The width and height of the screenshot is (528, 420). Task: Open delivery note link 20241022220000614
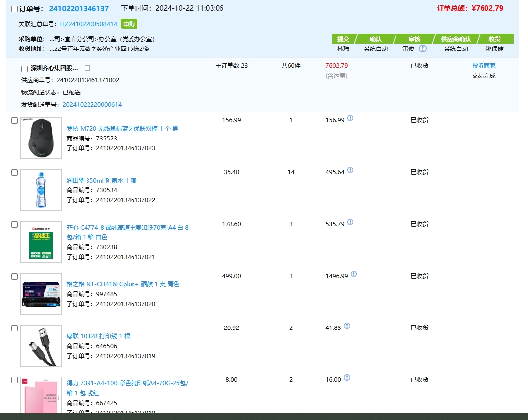(x=92, y=104)
